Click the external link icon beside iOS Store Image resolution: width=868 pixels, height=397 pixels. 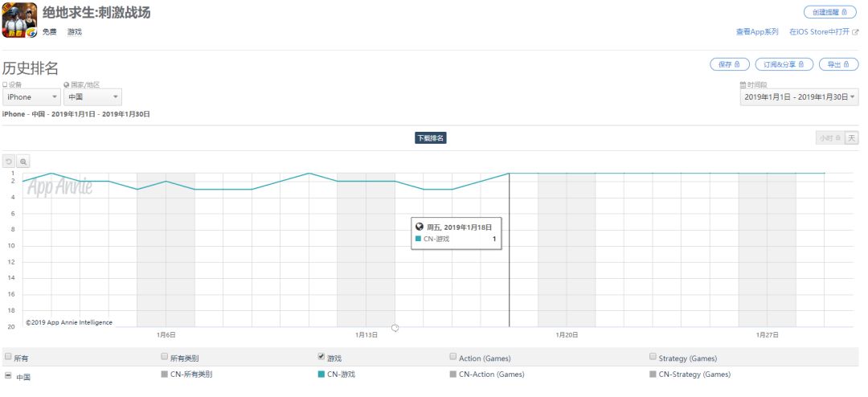pyautogui.click(x=855, y=32)
